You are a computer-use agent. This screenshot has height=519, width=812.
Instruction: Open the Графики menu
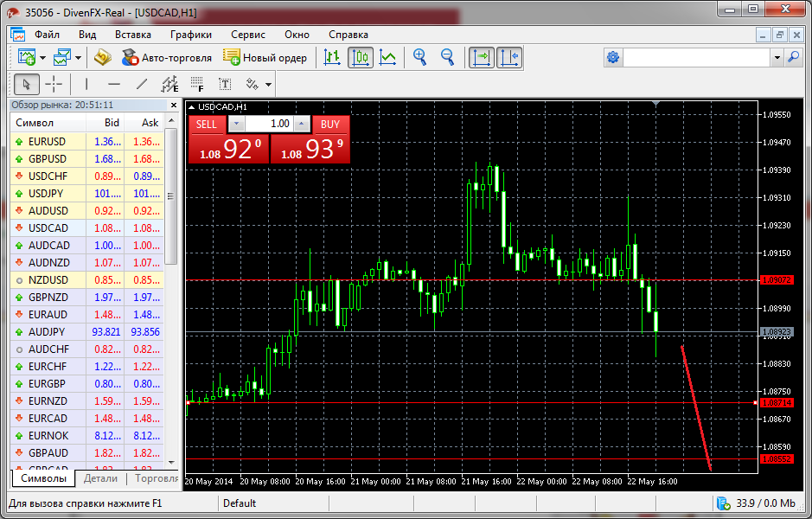(x=190, y=35)
